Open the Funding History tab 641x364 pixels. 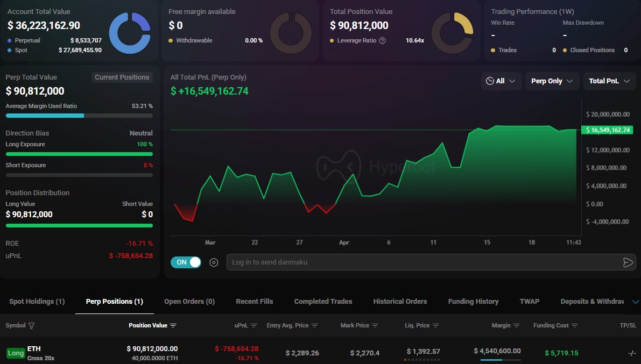tap(474, 302)
